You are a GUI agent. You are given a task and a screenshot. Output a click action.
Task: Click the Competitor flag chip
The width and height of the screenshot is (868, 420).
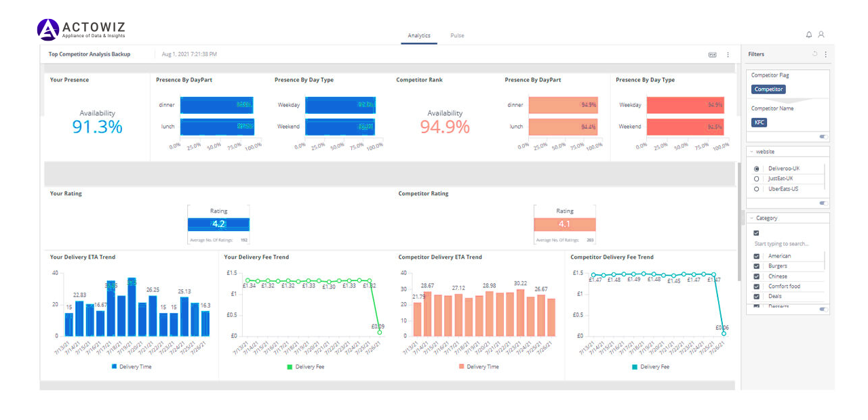tap(768, 89)
